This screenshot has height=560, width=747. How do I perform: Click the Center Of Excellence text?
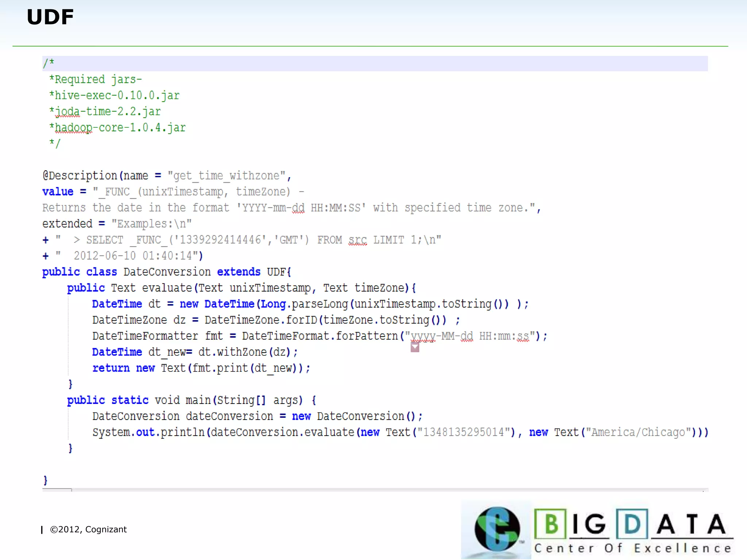pos(632,548)
